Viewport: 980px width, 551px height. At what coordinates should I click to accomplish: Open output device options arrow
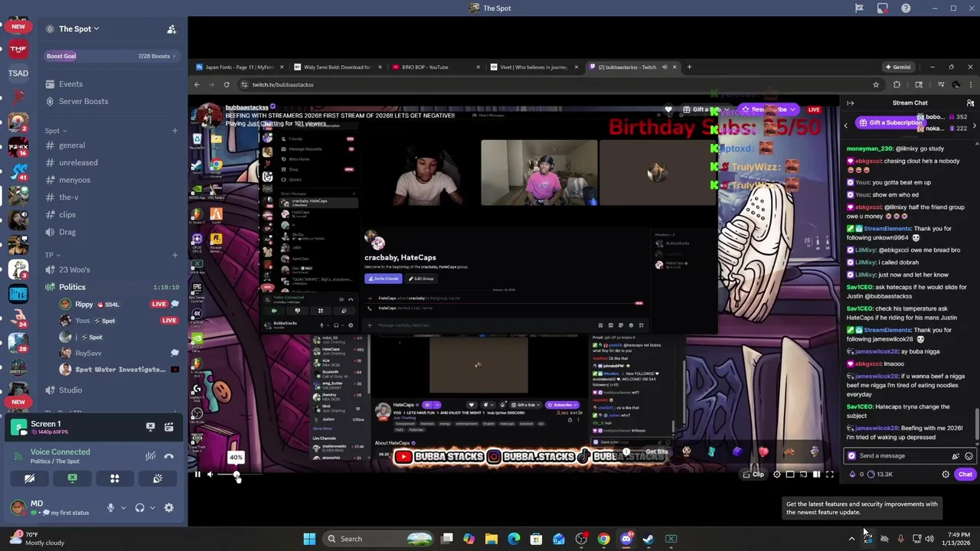(x=152, y=507)
